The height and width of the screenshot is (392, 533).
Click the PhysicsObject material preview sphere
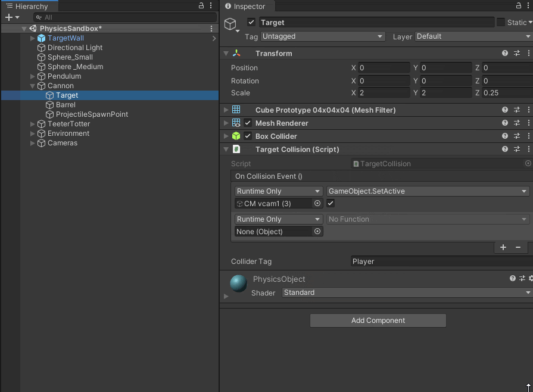pyautogui.click(x=238, y=284)
